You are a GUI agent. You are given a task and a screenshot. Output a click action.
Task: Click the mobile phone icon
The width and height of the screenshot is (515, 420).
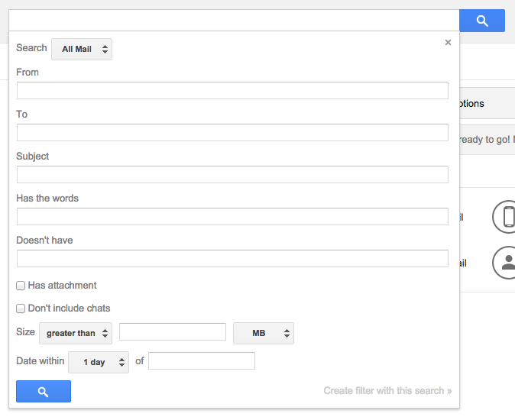coord(506,217)
